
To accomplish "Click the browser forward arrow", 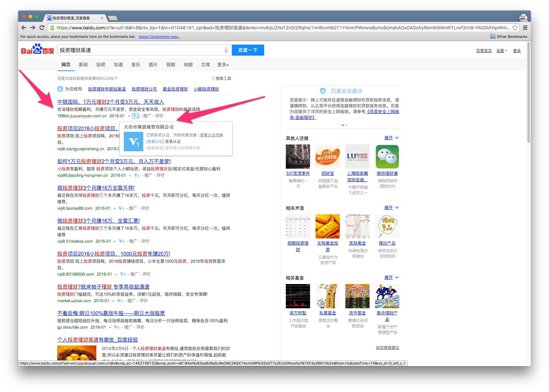I will 33,28.
